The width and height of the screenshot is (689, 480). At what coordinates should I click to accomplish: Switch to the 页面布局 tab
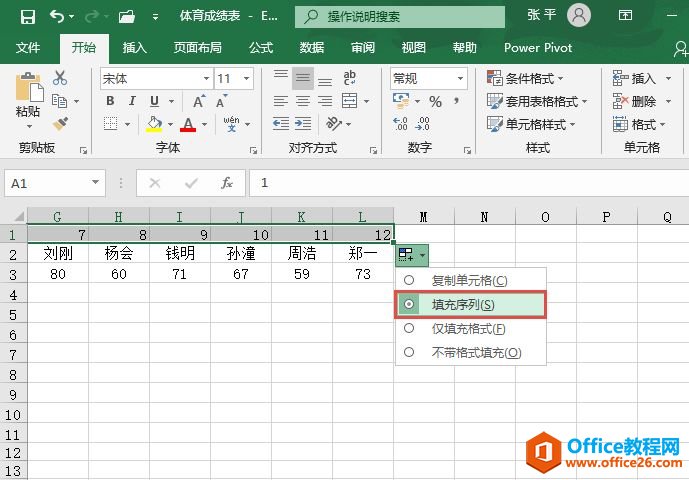tap(197, 47)
